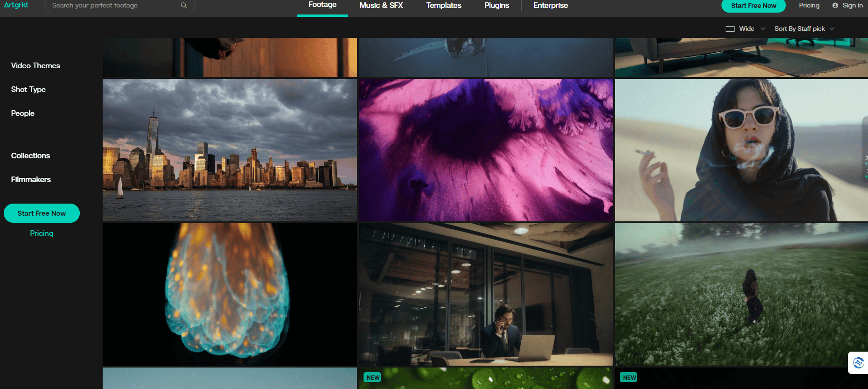Open the sofa room clip thumbnail
This screenshot has height=389, width=868.
coord(742,57)
